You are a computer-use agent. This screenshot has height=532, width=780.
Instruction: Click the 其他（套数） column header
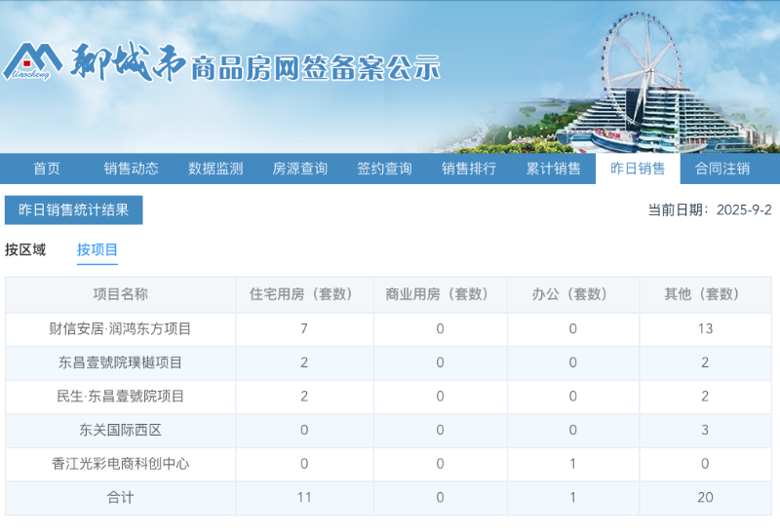click(x=705, y=294)
